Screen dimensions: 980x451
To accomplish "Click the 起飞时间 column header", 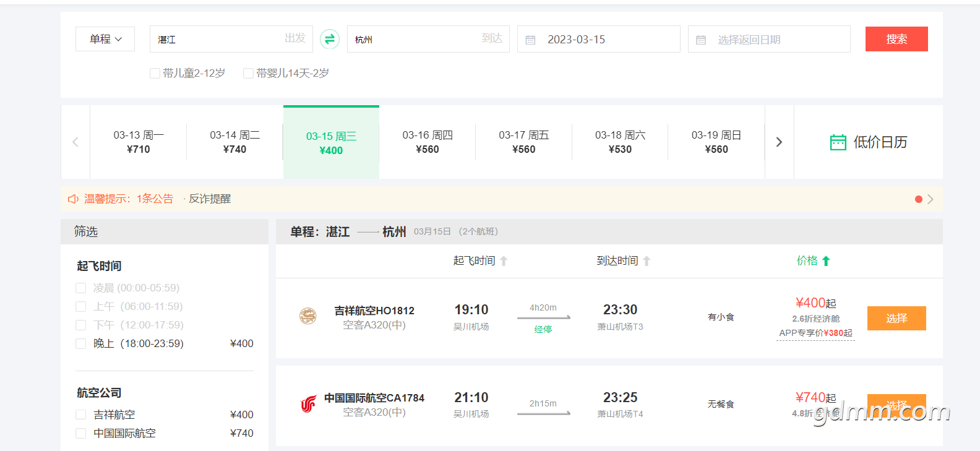I will coord(475,261).
